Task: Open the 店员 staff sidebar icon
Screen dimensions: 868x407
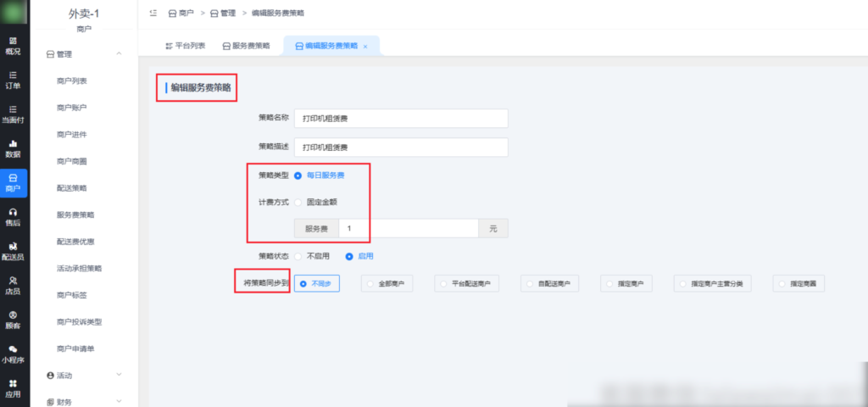Action: (x=13, y=286)
